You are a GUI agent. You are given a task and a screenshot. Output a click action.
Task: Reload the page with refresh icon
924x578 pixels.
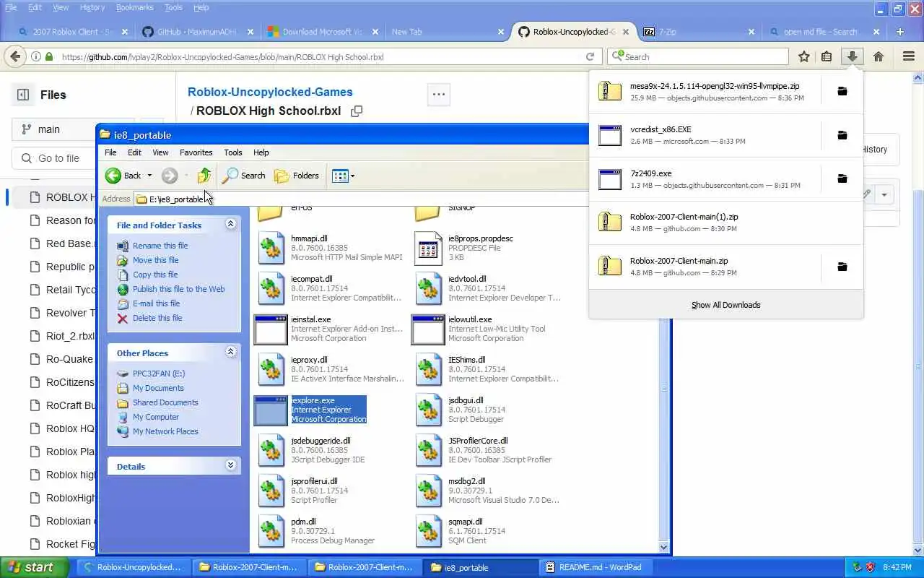[590, 56]
